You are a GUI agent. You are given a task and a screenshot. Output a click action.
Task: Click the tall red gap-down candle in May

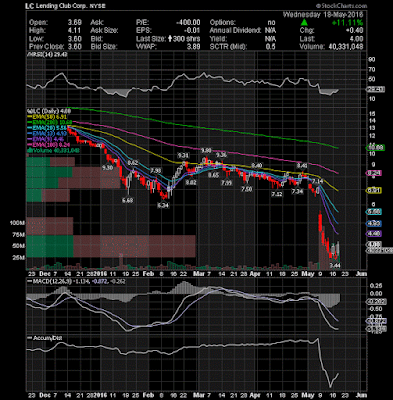pyautogui.click(x=320, y=222)
